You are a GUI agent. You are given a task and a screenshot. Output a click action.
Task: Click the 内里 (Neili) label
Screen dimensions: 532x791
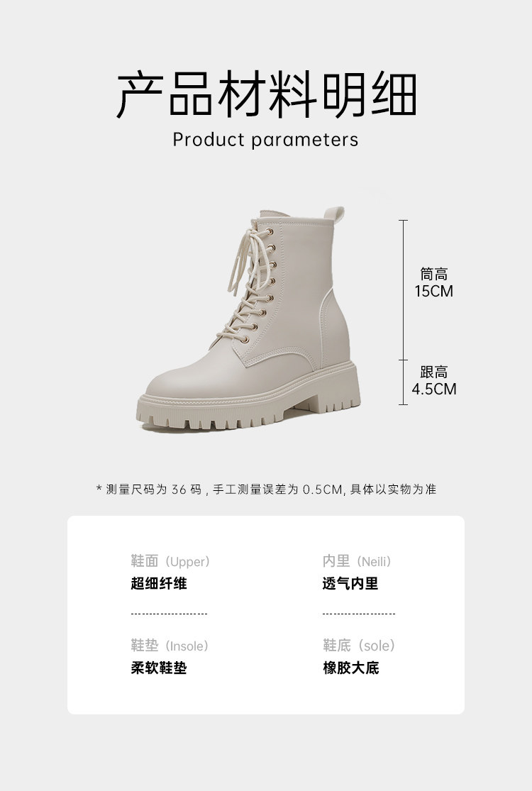click(x=358, y=561)
